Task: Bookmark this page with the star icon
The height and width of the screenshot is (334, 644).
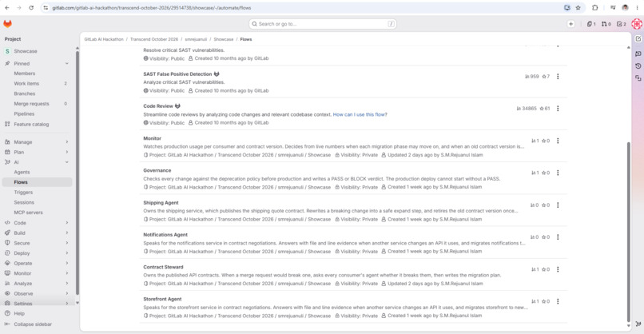Action: point(578,8)
